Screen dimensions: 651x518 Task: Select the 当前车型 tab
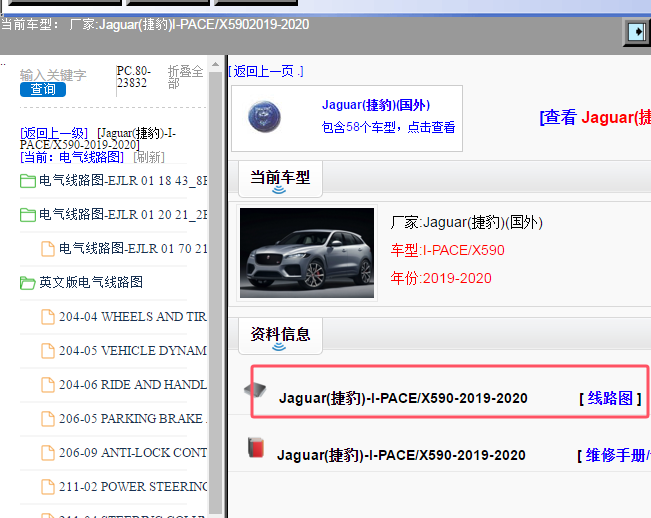[280, 179]
